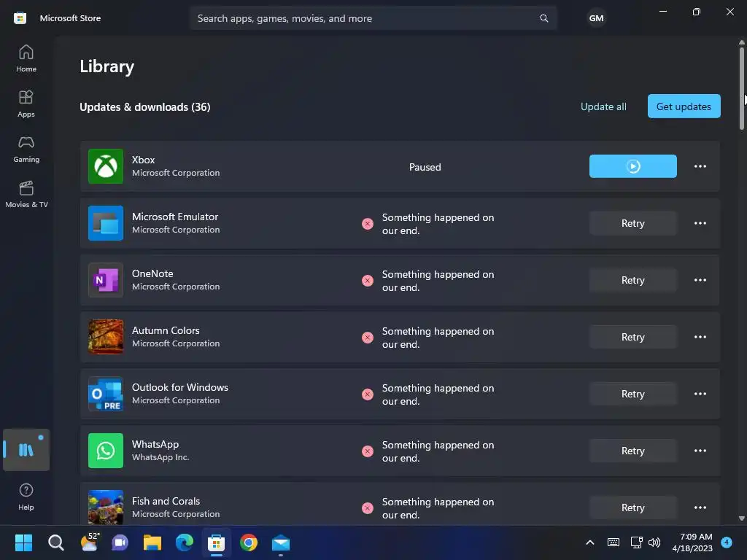Click the Xbox app name
747x560 pixels.
[x=144, y=160]
